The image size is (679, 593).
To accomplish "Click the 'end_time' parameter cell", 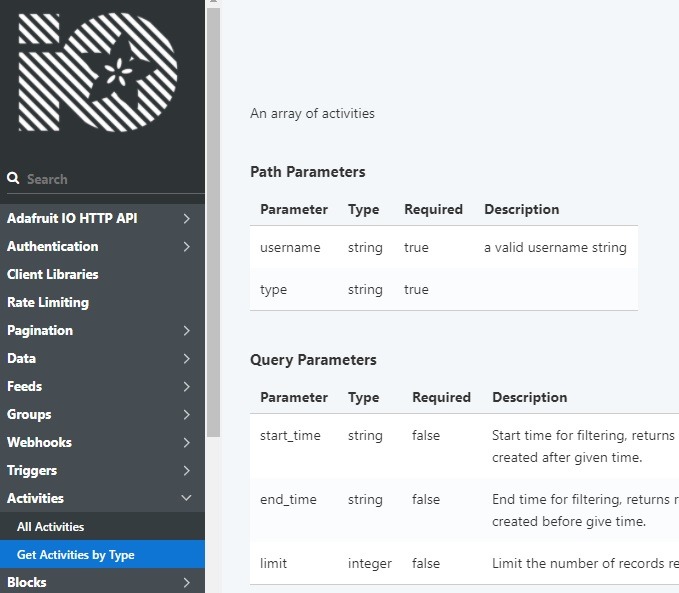I will tap(288, 499).
